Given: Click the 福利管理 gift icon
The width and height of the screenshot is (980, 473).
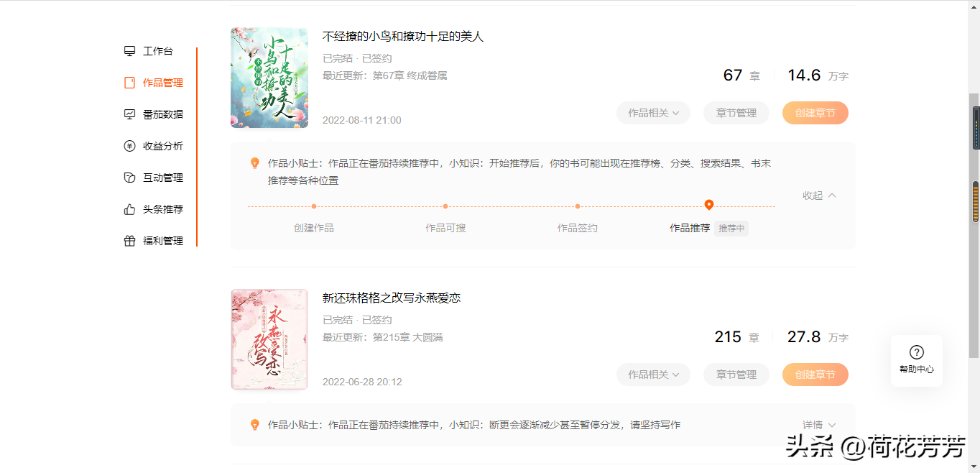Looking at the screenshot, I should (x=129, y=241).
